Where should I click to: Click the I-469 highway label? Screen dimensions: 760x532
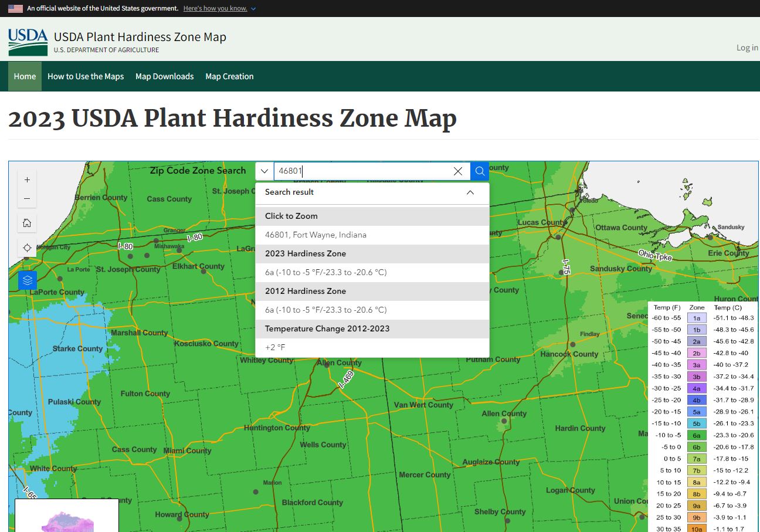point(347,380)
